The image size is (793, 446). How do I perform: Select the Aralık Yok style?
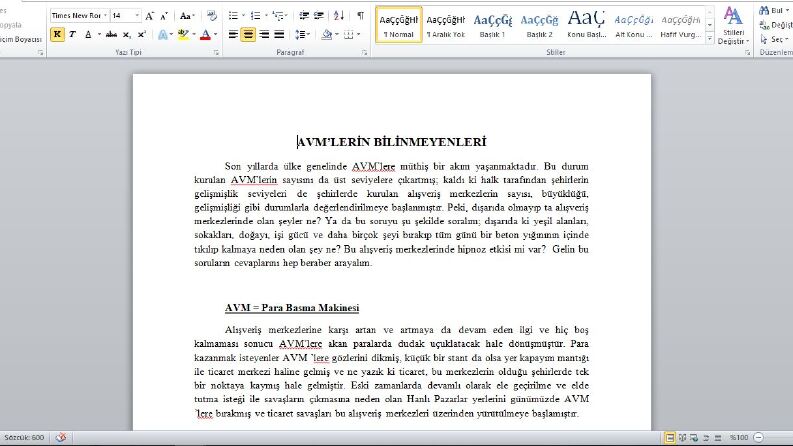pos(445,25)
